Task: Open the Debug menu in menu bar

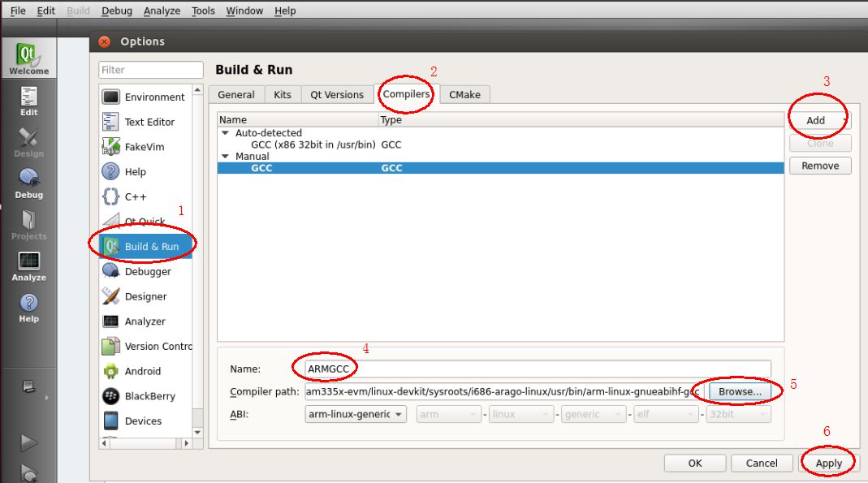Action: [x=117, y=11]
